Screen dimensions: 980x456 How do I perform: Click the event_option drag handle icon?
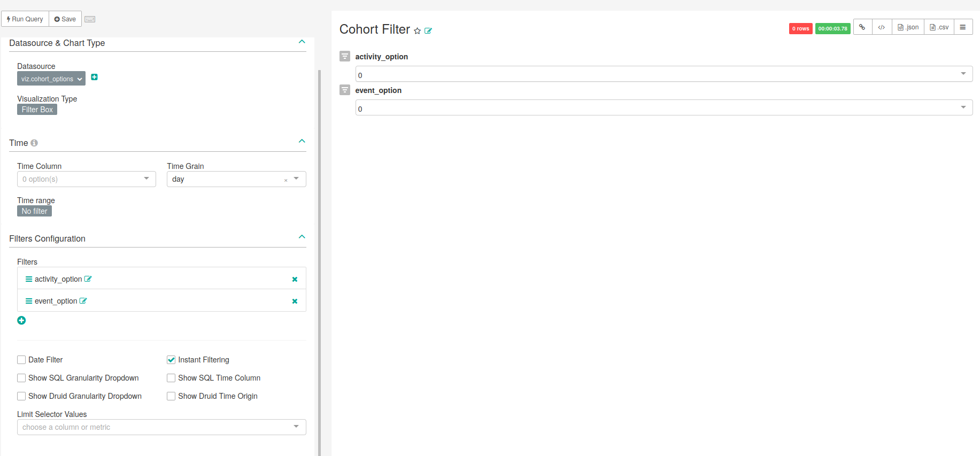click(x=29, y=301)
